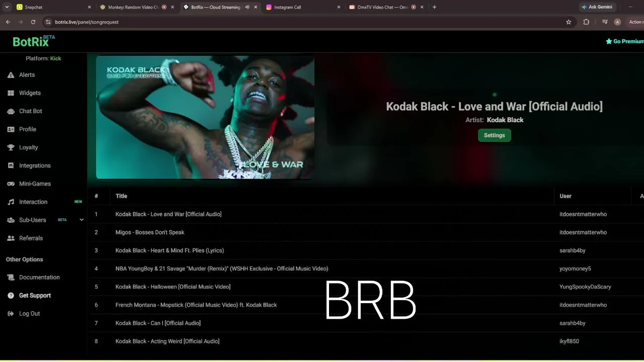The height and width of the screenshot is (362, 644).
Task: Select the Migos - Bosses Don't Speak row
Action: coord(365,232)
